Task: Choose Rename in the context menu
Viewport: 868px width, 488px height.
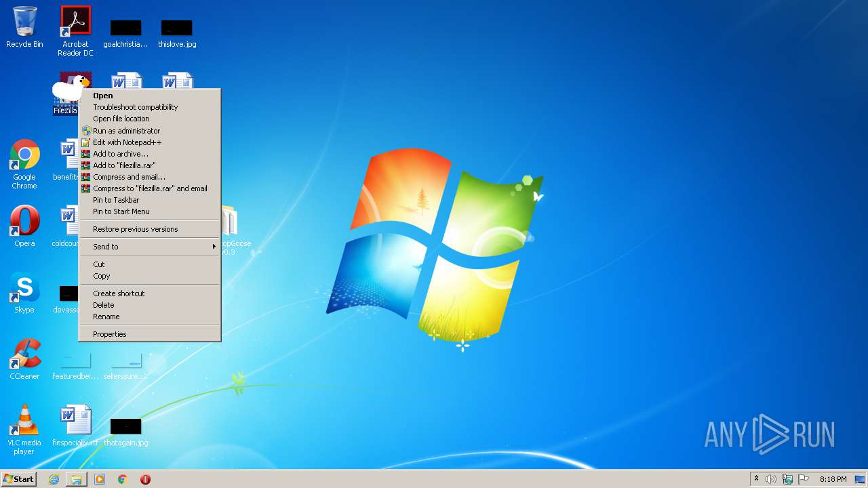Action: [x=150, y=317]
